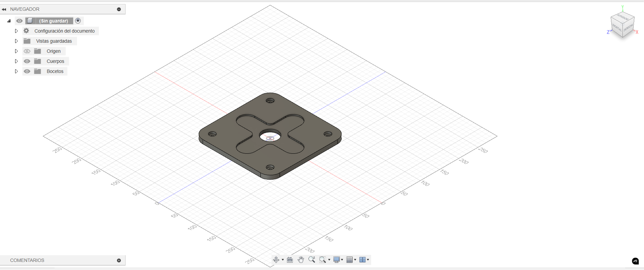Activate the (Sin guardar) component radio button

[78, 21]
